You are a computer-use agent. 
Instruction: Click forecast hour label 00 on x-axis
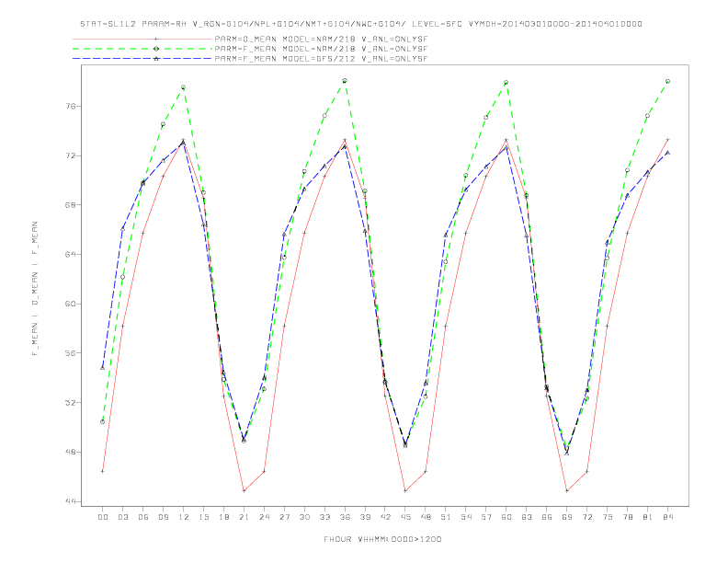(x=103, y=517)
